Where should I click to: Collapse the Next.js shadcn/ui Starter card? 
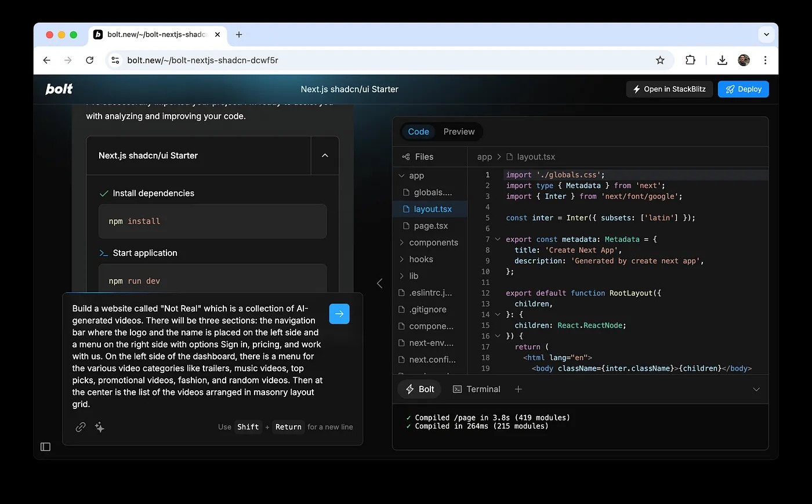[325, 155]
